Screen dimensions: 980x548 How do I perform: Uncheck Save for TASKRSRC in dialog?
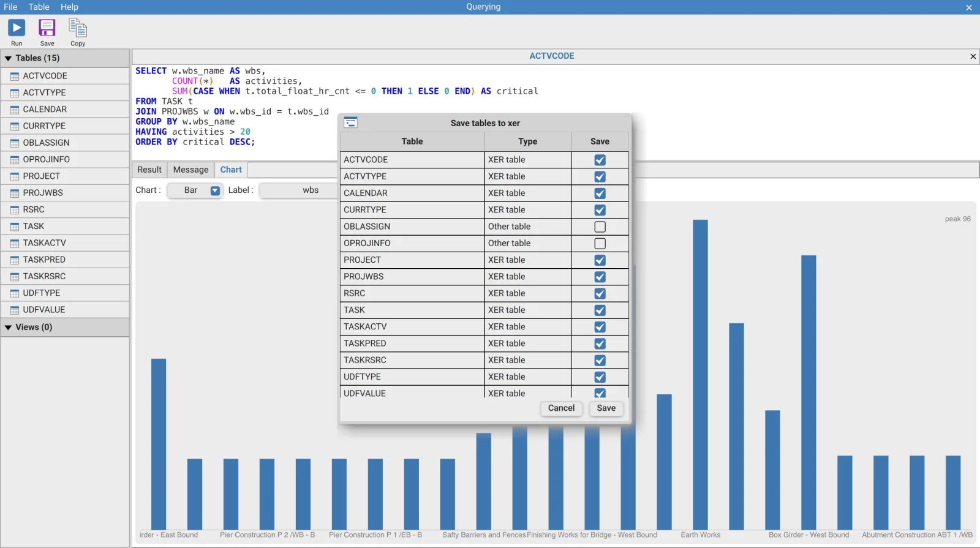click(600, 361)
